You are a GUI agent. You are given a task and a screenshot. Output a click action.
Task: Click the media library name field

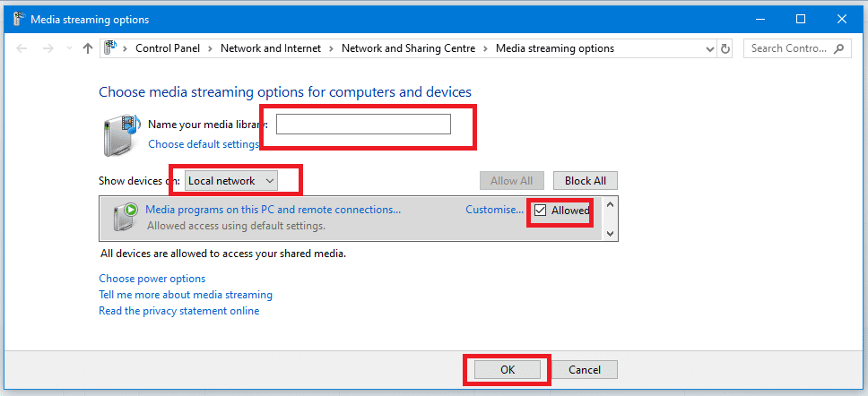point(363,125)
